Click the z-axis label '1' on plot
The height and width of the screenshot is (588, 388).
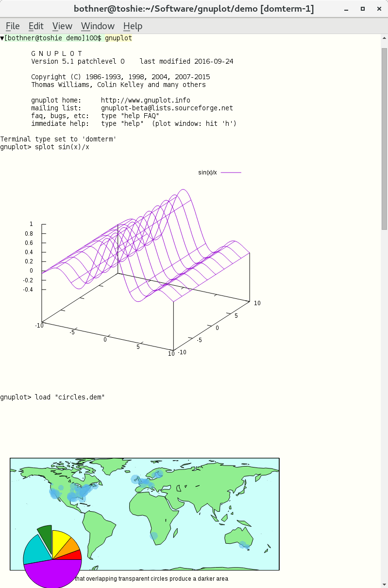coord(31,224)
